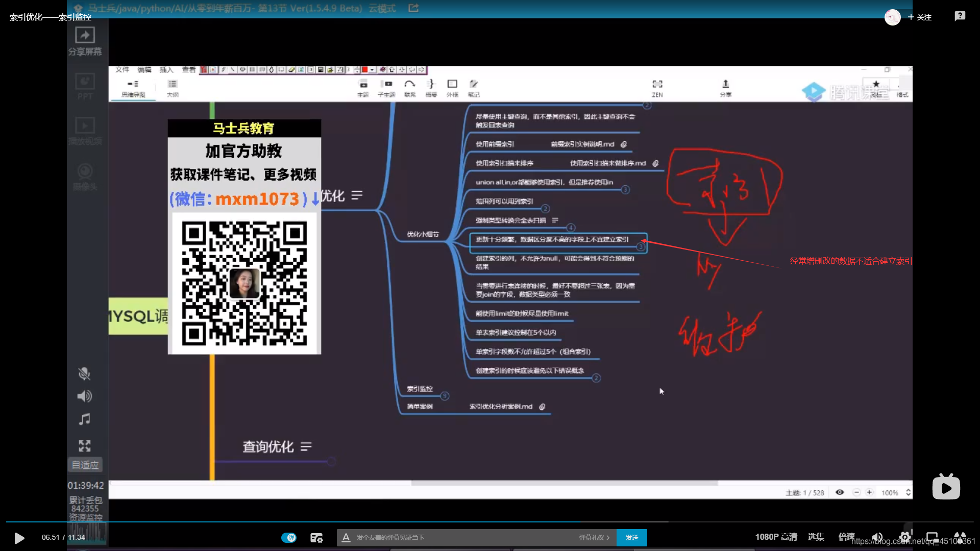980x551 pixels.
Task: Open the uploader avatar
Action: pyautogui.click(x=892, y=17)
